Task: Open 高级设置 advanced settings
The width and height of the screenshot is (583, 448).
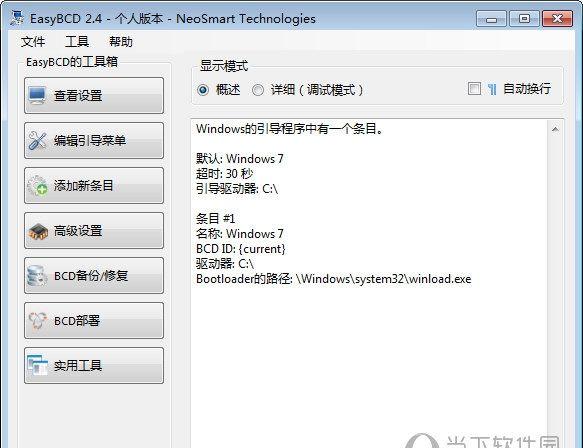Action: (94, 231)
